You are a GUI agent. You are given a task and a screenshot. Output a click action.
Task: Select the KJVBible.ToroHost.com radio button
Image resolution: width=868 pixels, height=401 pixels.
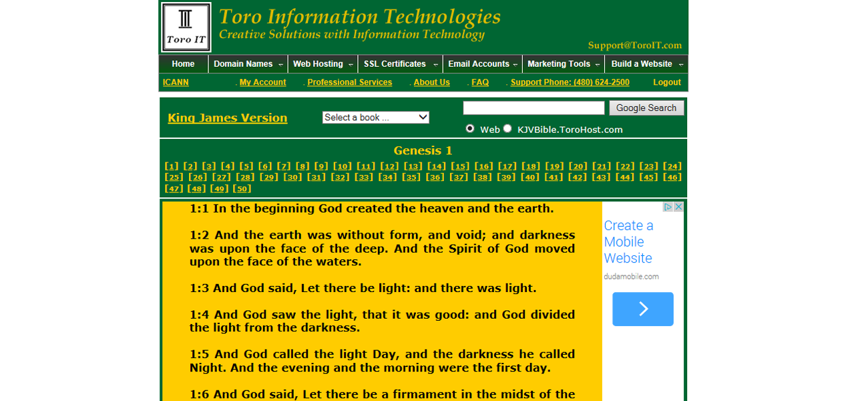point(507,128)
